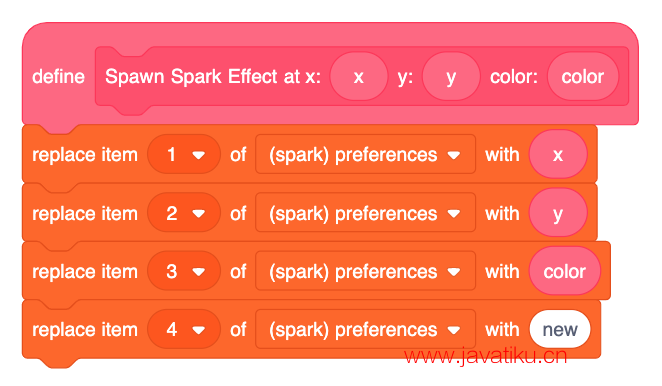Select color parameter in define block
This screenshot has width=662, height=386.
click(583, 76)
